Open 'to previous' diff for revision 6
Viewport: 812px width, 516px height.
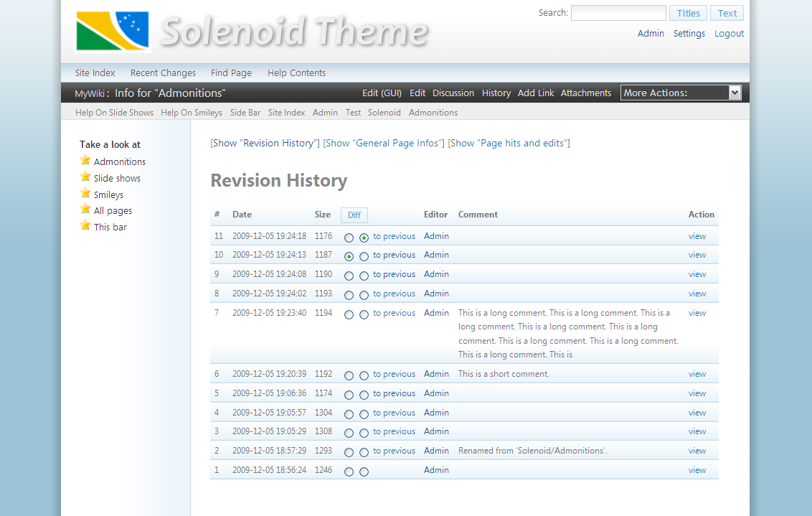[394, 374]
